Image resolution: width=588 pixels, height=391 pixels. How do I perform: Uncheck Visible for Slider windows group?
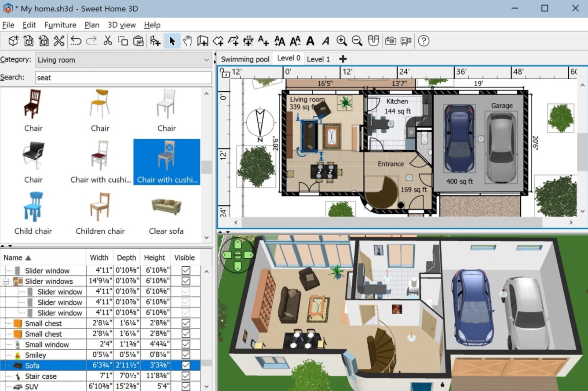[x=186, y=281]
